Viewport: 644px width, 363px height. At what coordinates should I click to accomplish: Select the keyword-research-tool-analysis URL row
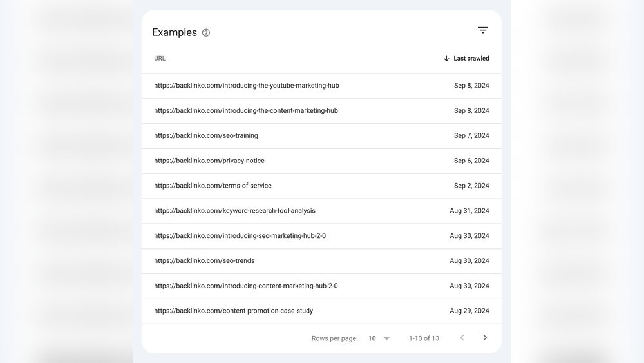pyautogui.click(x=321, y=211)
